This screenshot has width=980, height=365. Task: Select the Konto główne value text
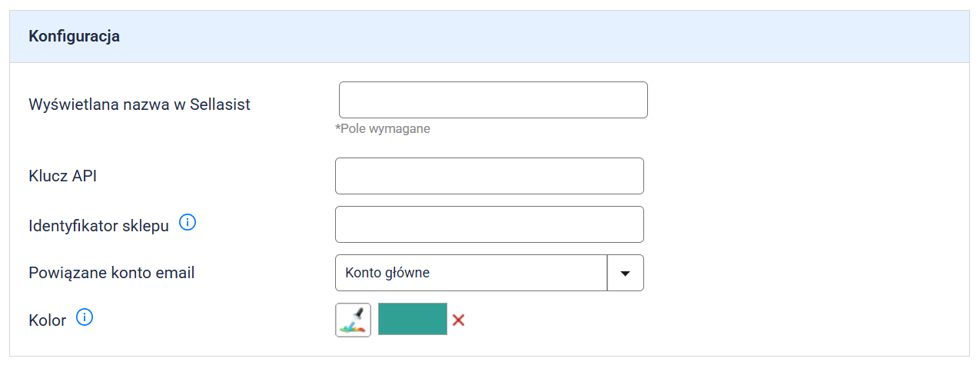click(387, 273)
